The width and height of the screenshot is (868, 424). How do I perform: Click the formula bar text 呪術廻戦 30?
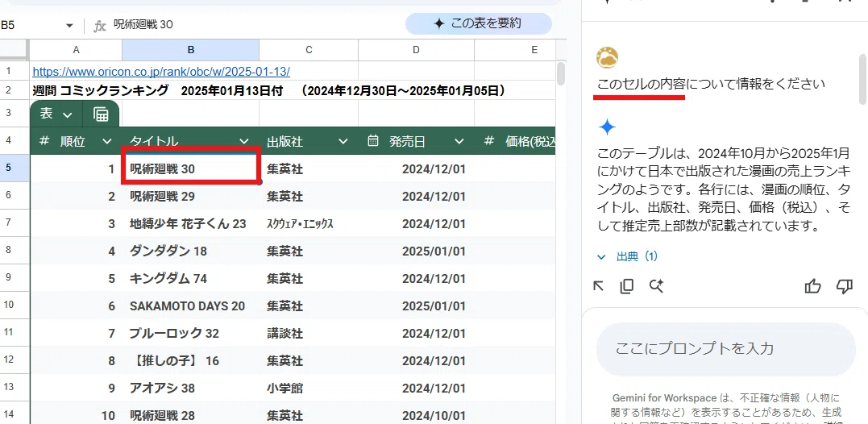point(143,26)
